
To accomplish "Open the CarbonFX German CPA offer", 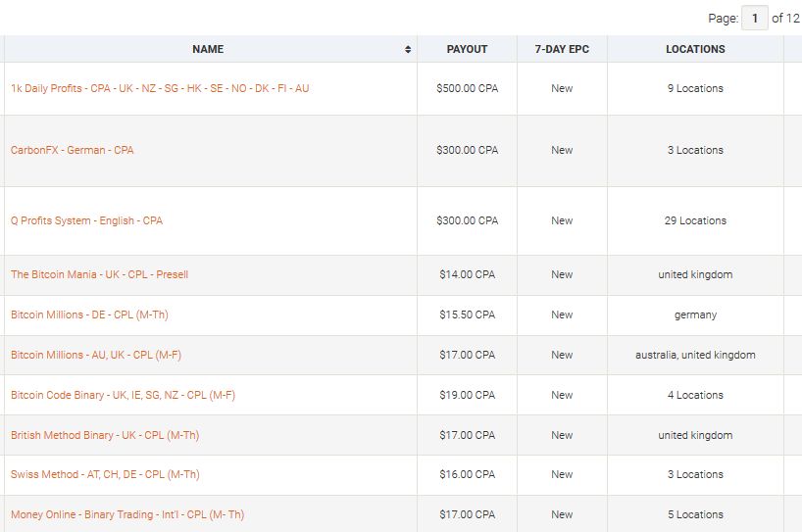I will (x=73, y=151).
